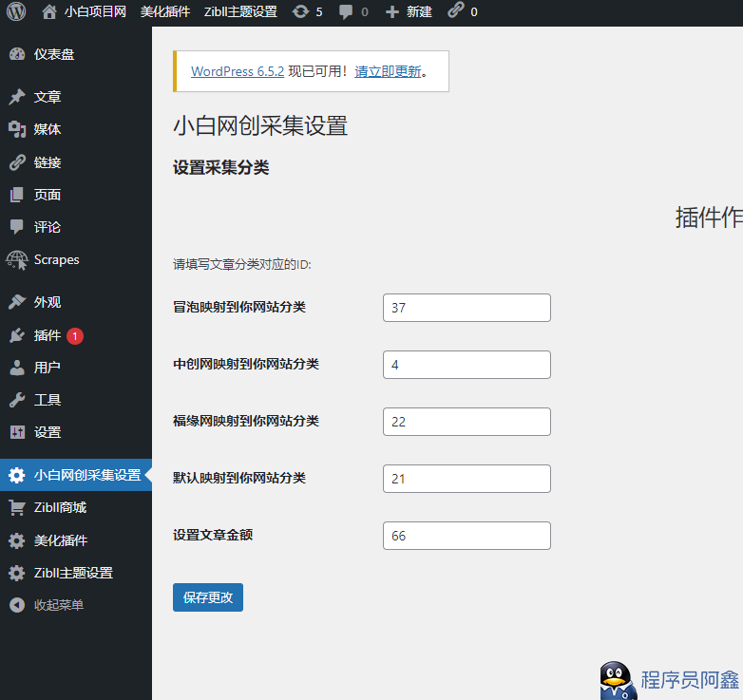Image resolution: width=743 pixels, height=700 pixels.
Task: Open the Zibll商城 sidebar menu
Action: tap(60, 508)
